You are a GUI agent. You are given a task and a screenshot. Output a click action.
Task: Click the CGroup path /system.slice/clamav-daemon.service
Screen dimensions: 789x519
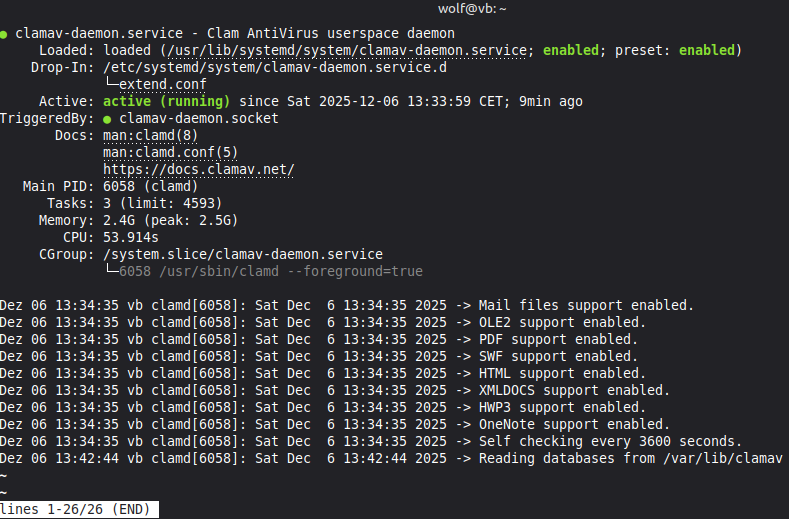coord(243,254)
